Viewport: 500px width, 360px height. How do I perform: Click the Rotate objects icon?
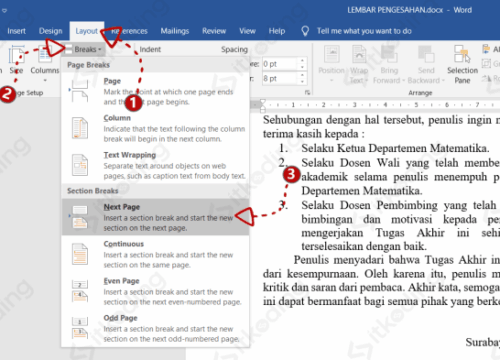(x=486, y=78)
